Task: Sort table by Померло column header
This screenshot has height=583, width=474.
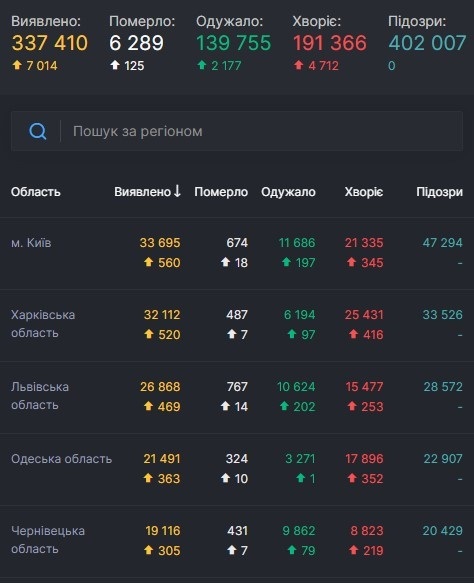Action: pyautogui.click(x=221, y=192)
